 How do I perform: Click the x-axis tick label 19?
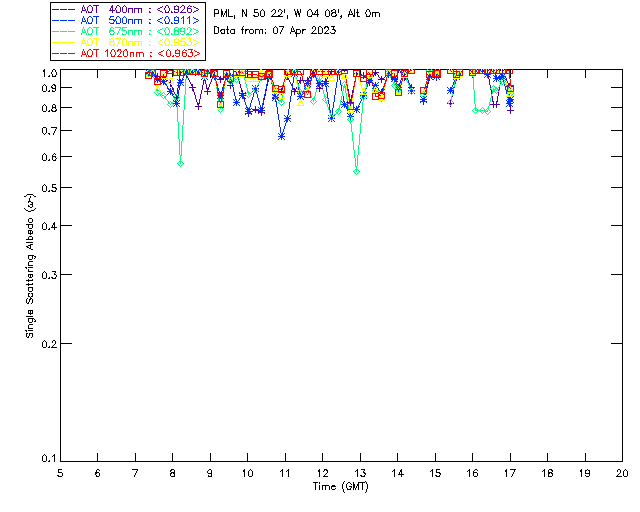coord(585,473)
